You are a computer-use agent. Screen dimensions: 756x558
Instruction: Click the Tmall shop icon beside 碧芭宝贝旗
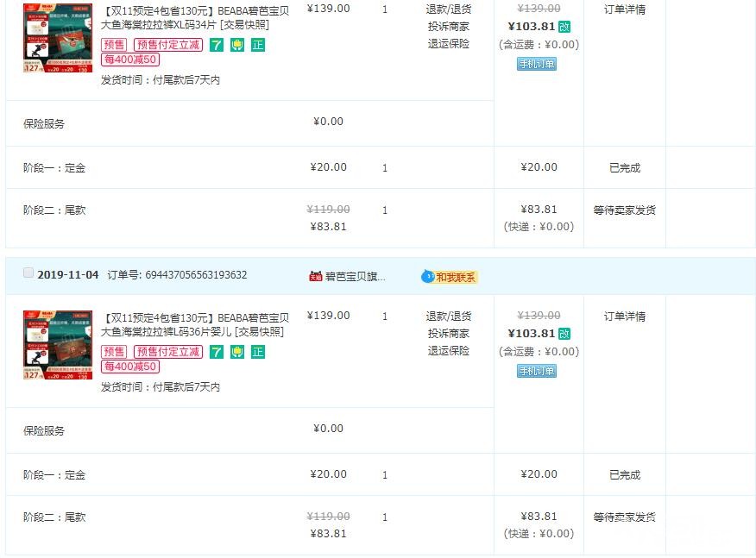(x=316, y=276)
